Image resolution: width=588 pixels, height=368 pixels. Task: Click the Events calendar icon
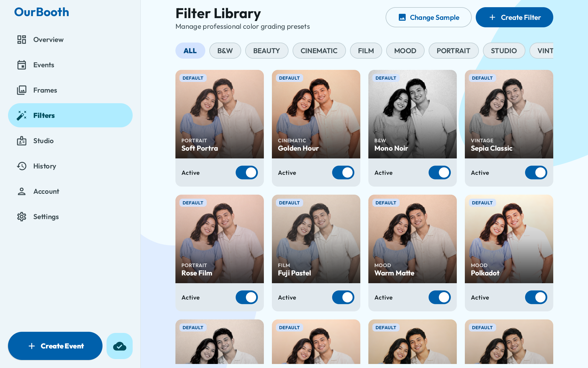pos(22,65)
